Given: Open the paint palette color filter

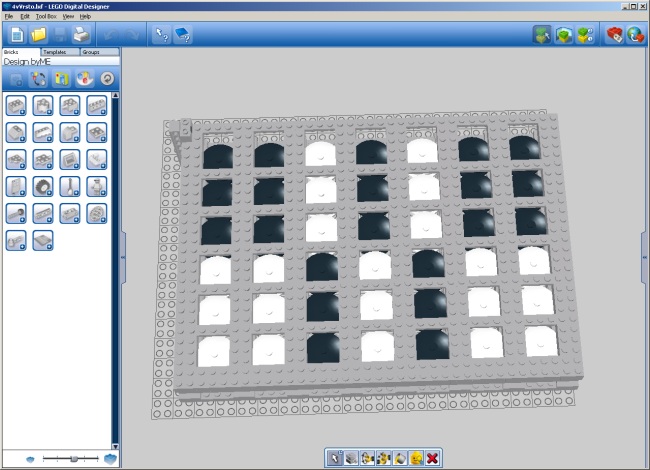Looking at the screenshot, I should click(84, 79).
